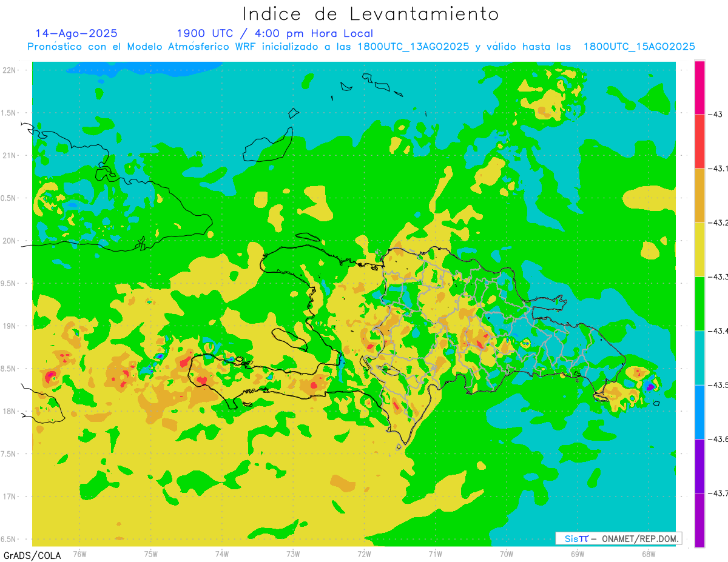Click the '73W' longitude label

[293, 554]
